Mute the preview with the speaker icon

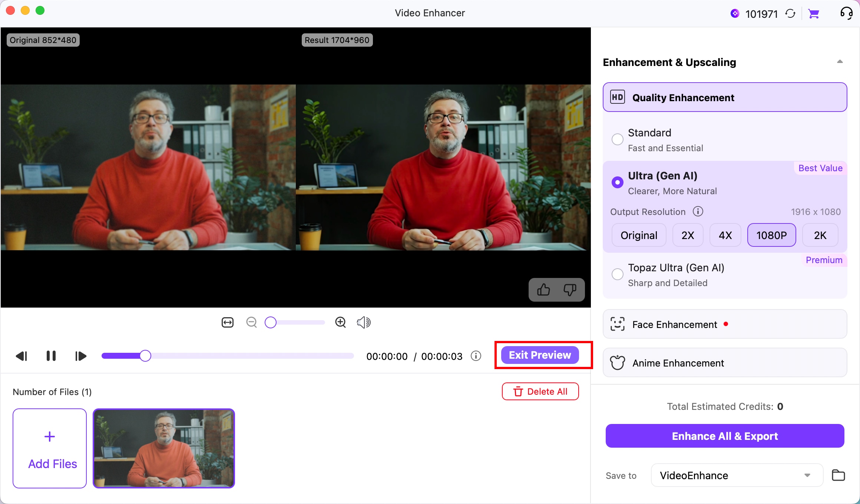364,322
